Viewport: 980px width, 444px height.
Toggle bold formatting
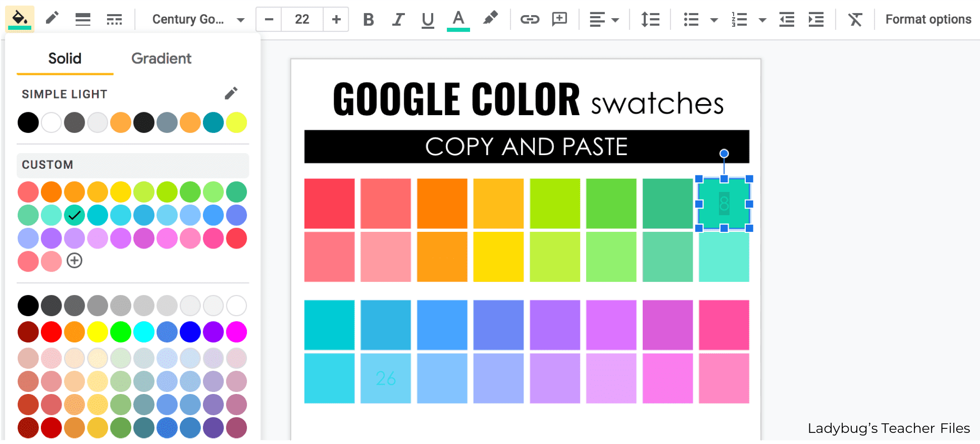click(369, 20)
